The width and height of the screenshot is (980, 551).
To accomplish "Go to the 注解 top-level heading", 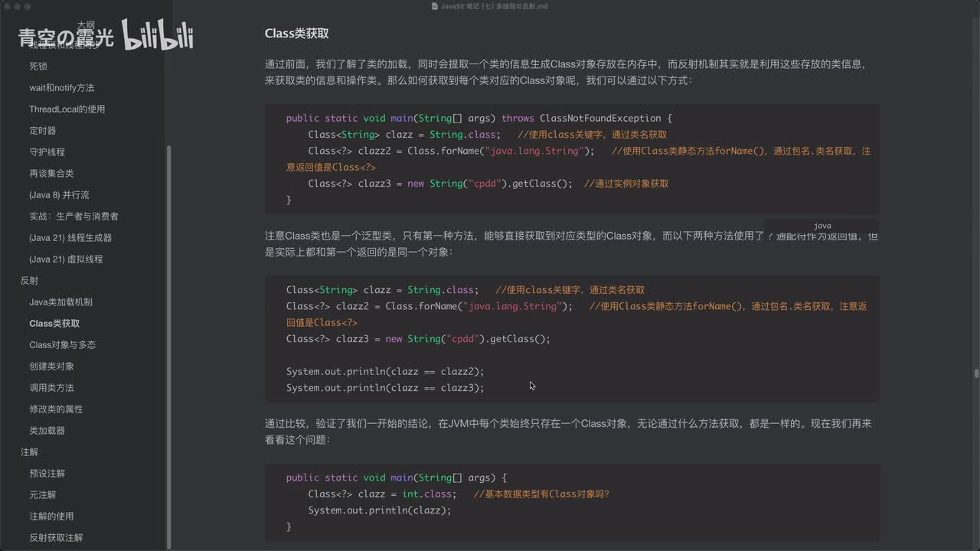I will click(x=29, y=452).
